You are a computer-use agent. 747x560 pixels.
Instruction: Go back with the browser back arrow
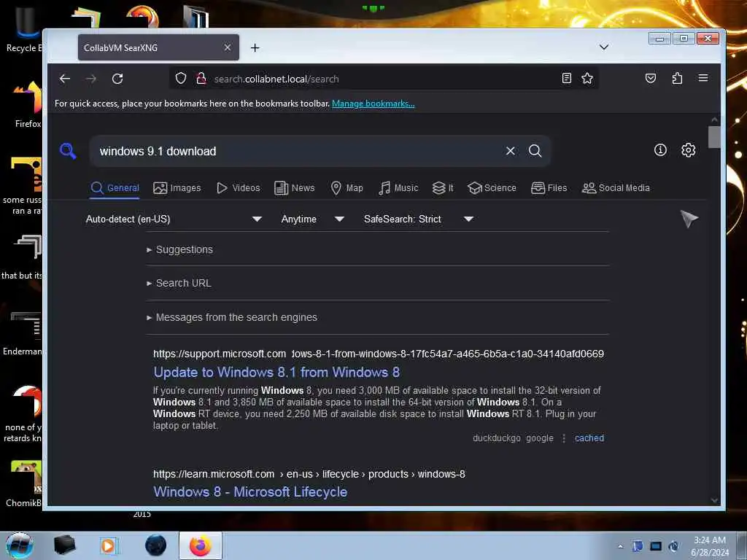(x=65, y=79)
